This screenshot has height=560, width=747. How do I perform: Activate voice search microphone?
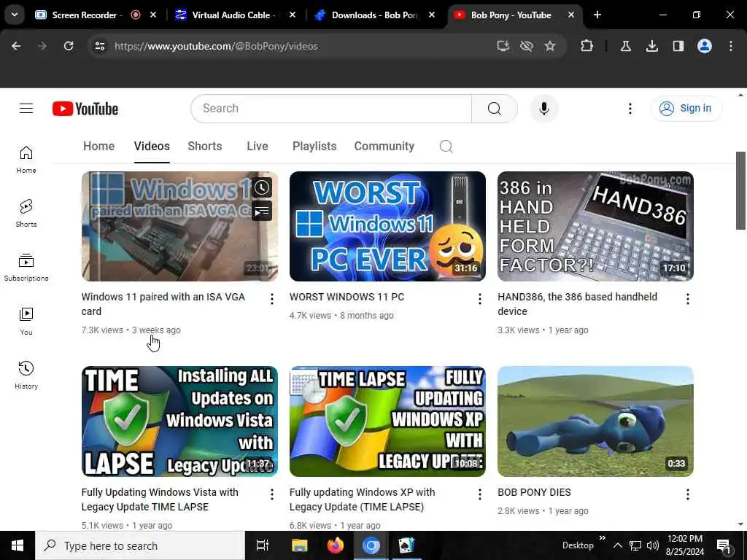[543, 109]
